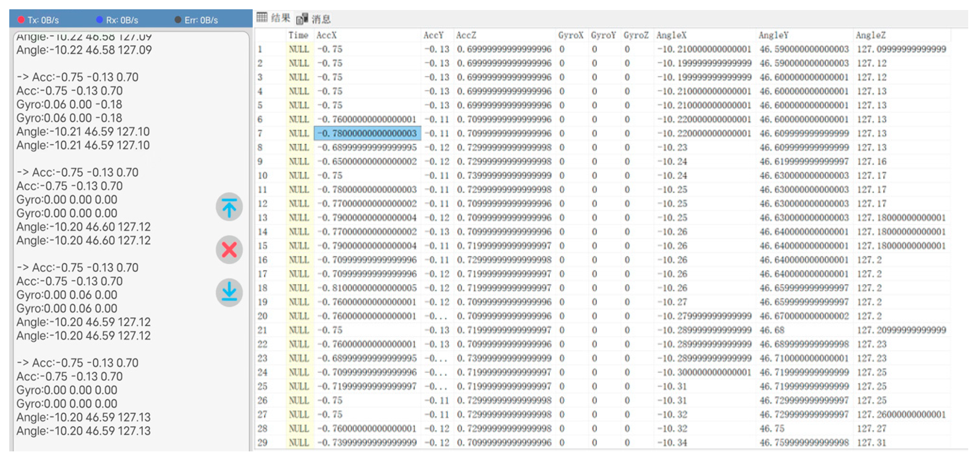
Task: Click the AccZ column header
Action: tap(466, 35)
